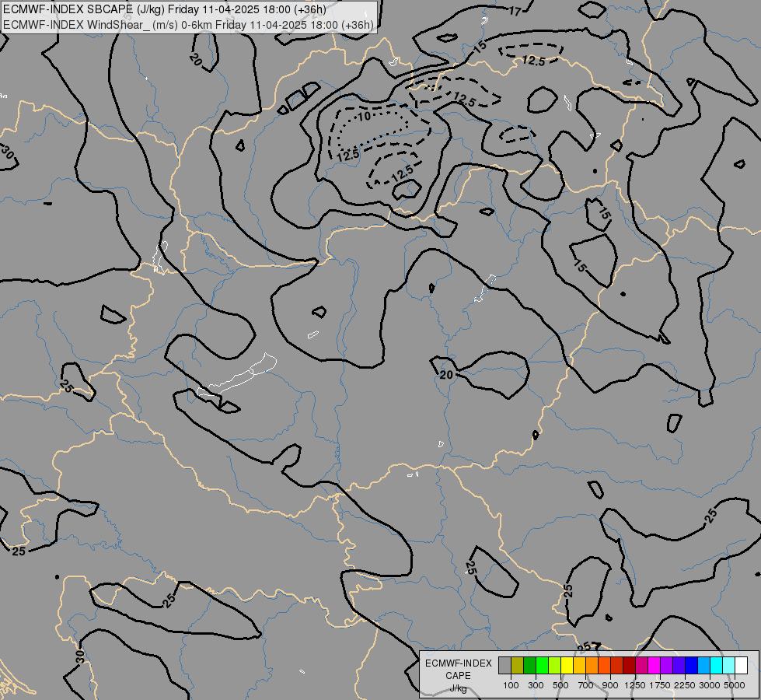Click the WindShear 0-6km title line

point(188,24)
